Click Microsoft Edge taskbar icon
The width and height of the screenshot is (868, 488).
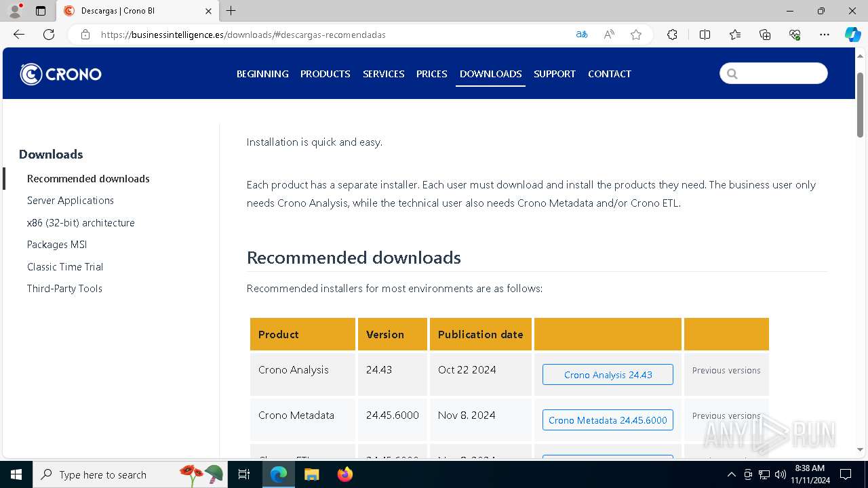(x=279, y=474)
